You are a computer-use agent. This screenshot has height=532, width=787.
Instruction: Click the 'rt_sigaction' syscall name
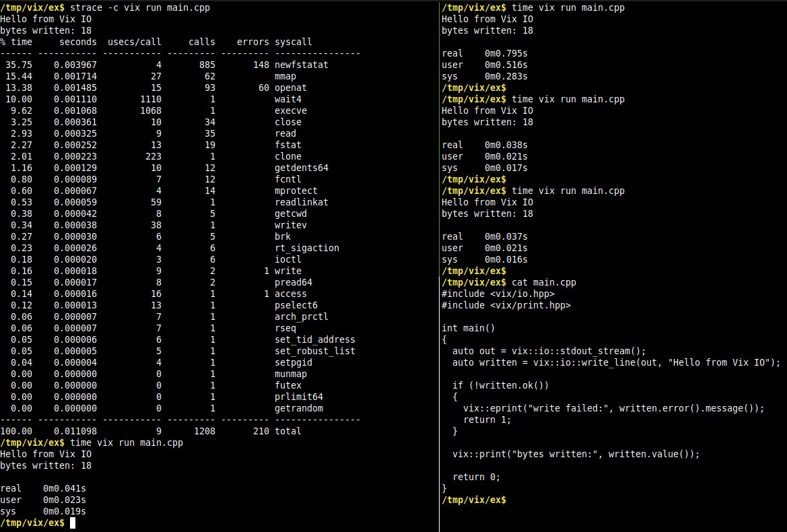click(x=307, y=248)
